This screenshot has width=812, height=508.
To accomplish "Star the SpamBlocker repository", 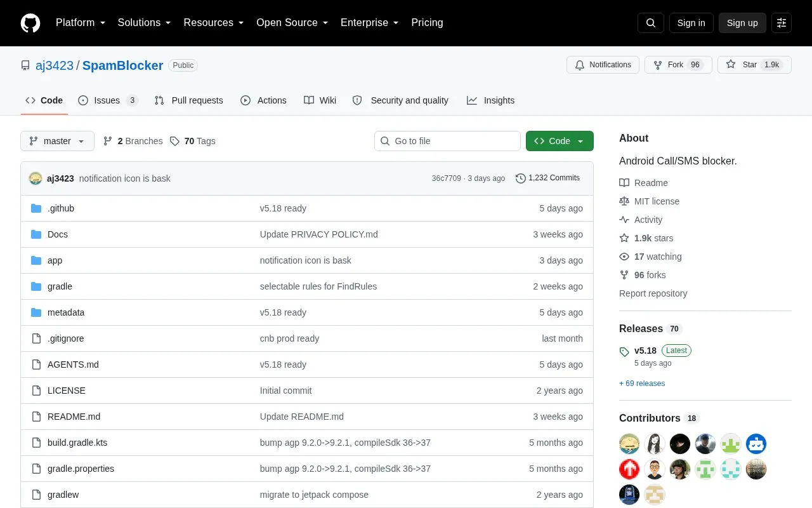I will 754,65.
